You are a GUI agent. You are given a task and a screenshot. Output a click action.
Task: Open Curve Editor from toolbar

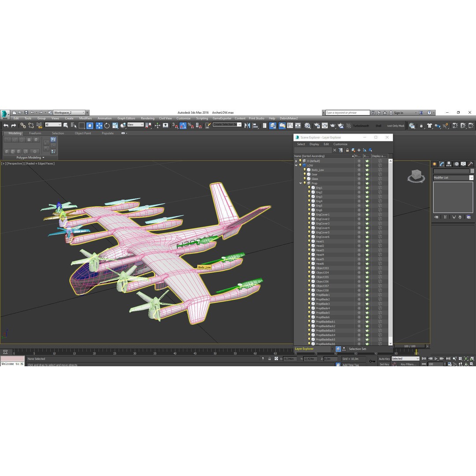point(290,125)
